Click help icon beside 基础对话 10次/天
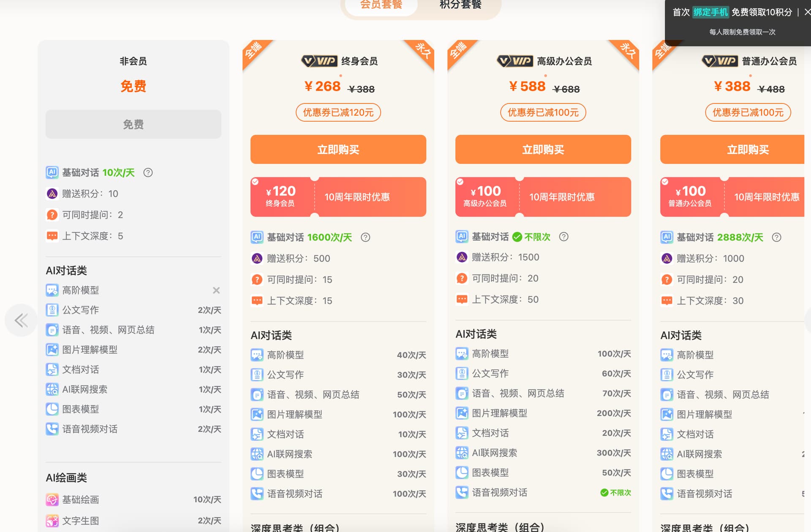811x532 pixels. point(148,173)
